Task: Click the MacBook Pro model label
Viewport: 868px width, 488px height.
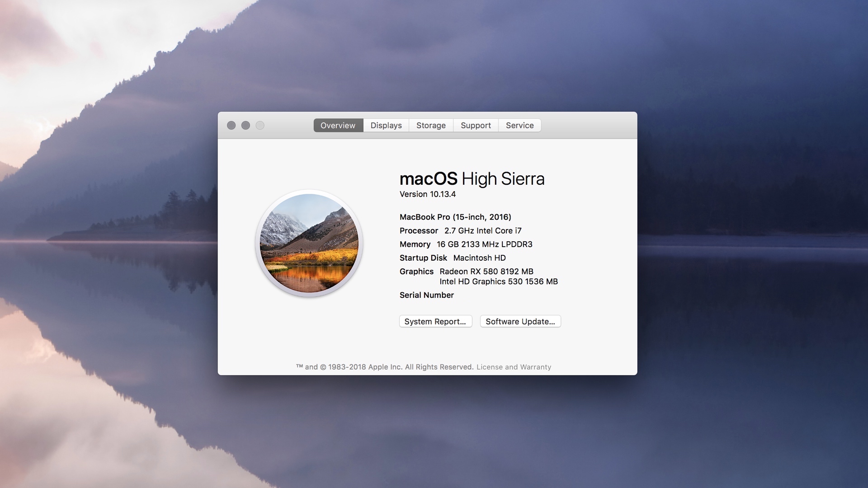Action: pyautogui.click(x=455, y=217)
